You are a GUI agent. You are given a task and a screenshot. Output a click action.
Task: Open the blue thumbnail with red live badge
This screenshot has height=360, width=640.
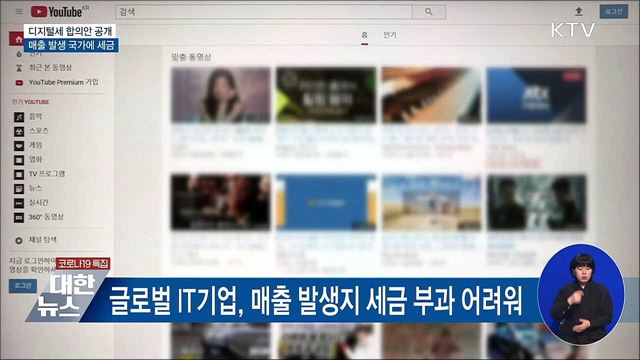[x=536, y=95]
